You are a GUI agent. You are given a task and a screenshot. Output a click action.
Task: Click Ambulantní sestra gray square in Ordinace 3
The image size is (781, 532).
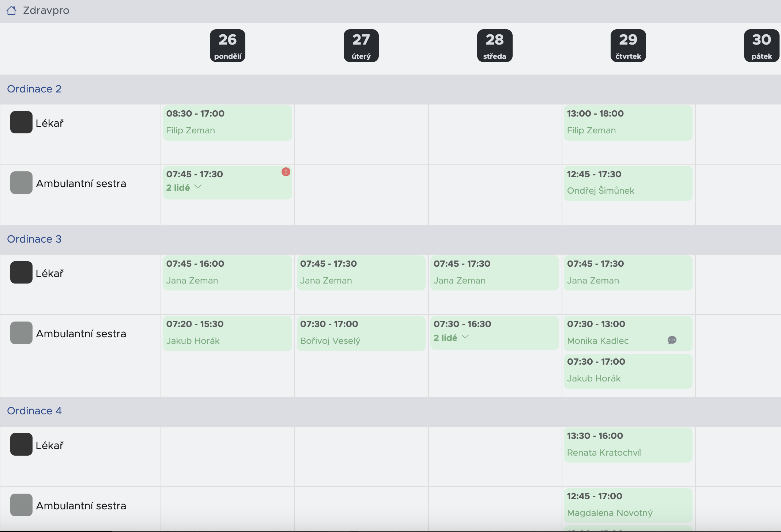(21, 333)
